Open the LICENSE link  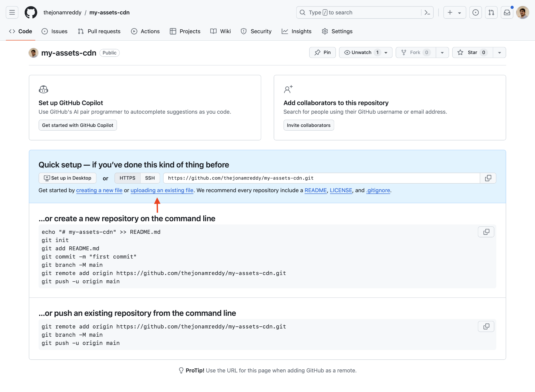click(341, 190)
